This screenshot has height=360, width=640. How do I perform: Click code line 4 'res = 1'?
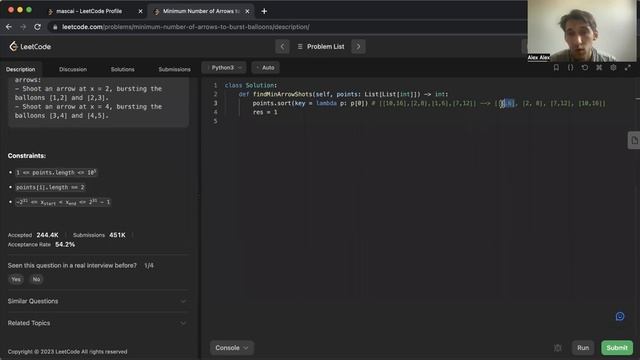pyautogui.click(x=265, y=112)
